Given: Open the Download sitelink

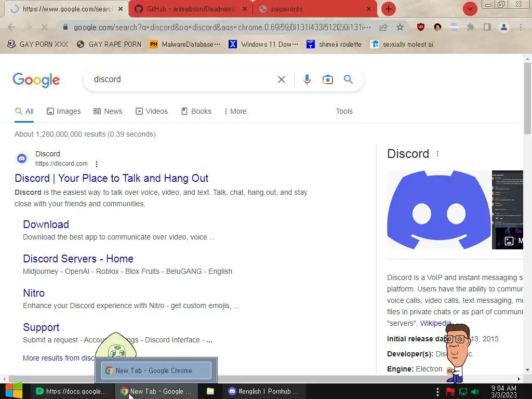Looking at the screenshot, I should pos(46,224).
